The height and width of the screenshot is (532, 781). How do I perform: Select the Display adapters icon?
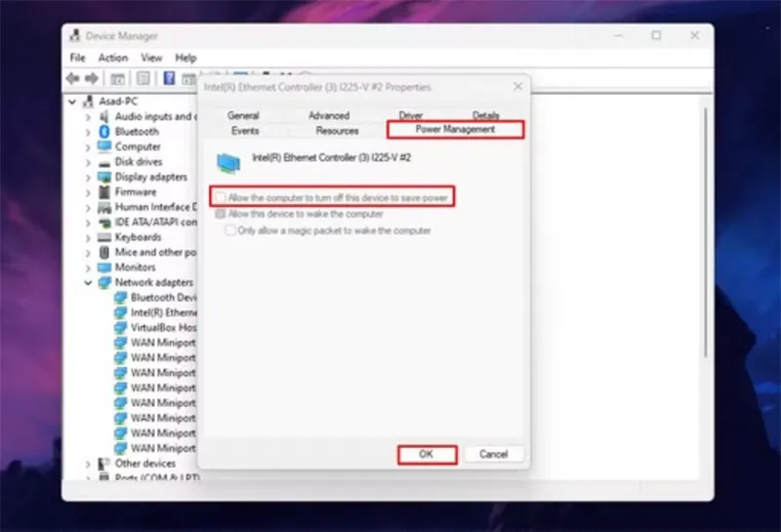click(104, 177)
